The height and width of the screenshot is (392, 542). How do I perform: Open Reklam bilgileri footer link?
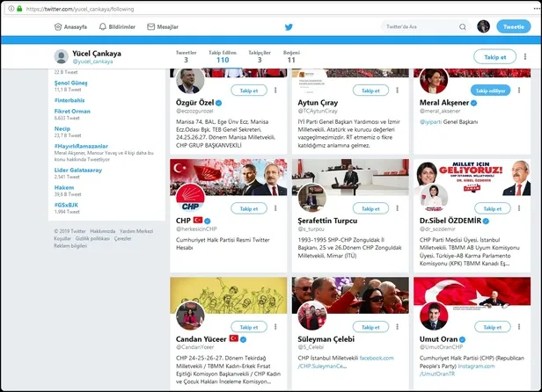[x=70, y=246]
